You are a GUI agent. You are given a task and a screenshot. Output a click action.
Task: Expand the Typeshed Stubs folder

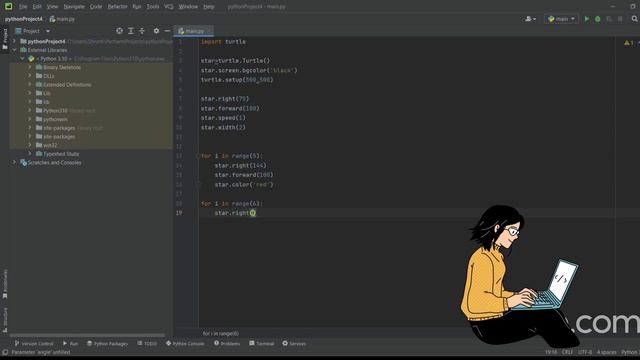[30, 154]
